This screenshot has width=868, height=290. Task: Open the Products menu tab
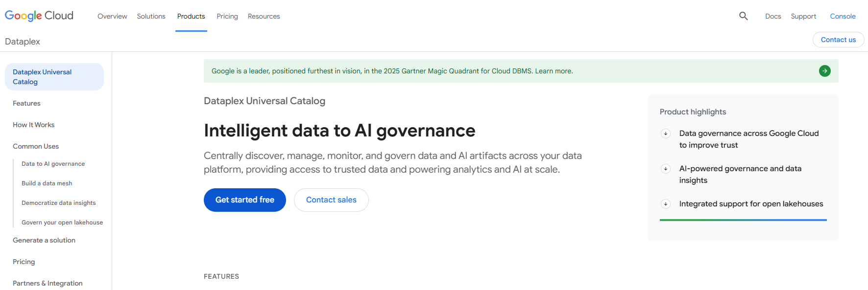tap(191, 16)
